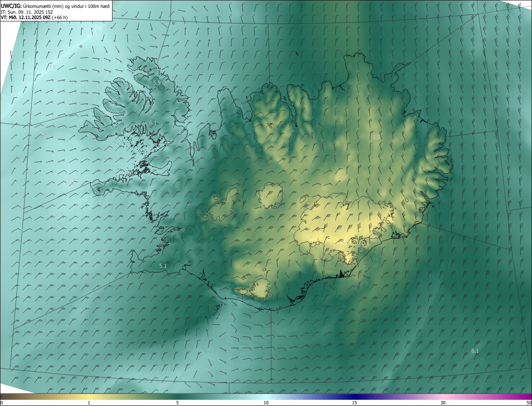Pick the dark blue colorbar segment above 15

click(355, 396)
